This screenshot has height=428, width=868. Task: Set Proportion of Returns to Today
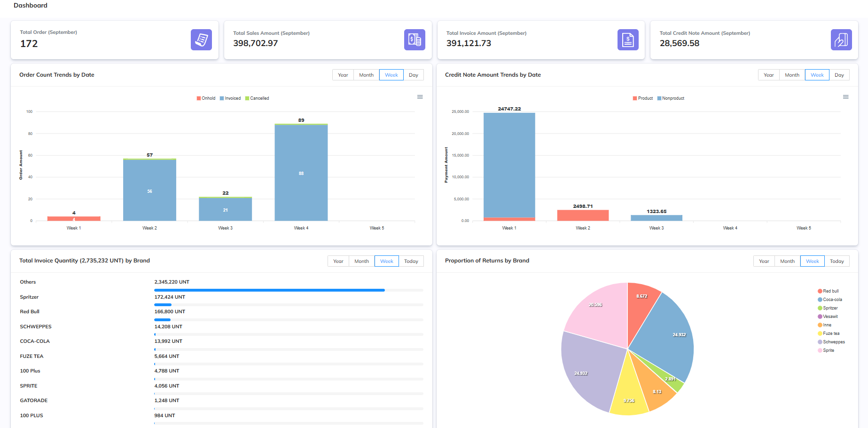pyautogui.click(x=837, y=261)
